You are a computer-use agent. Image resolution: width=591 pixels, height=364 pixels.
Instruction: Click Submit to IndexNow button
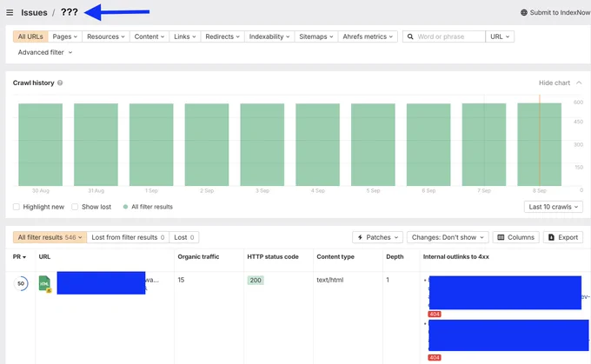(x=556, y=12)
